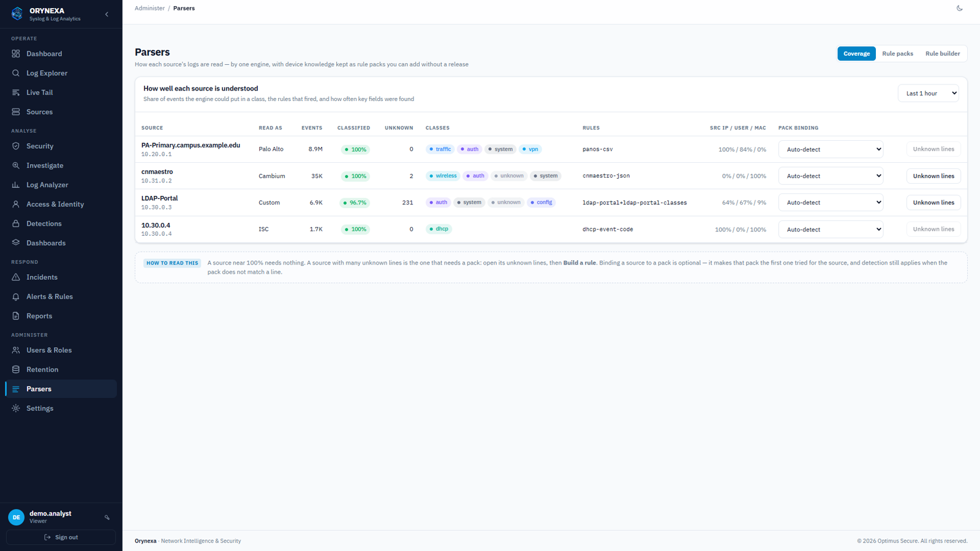Click the Orynexa logo icon
Screen dimensions: 980x551
pos(17,13)
